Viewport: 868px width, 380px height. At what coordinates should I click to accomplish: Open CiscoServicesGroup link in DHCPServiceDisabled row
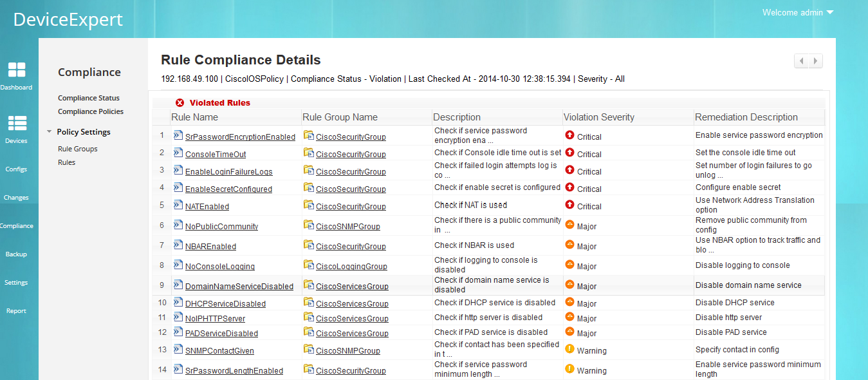click(352, 304)
